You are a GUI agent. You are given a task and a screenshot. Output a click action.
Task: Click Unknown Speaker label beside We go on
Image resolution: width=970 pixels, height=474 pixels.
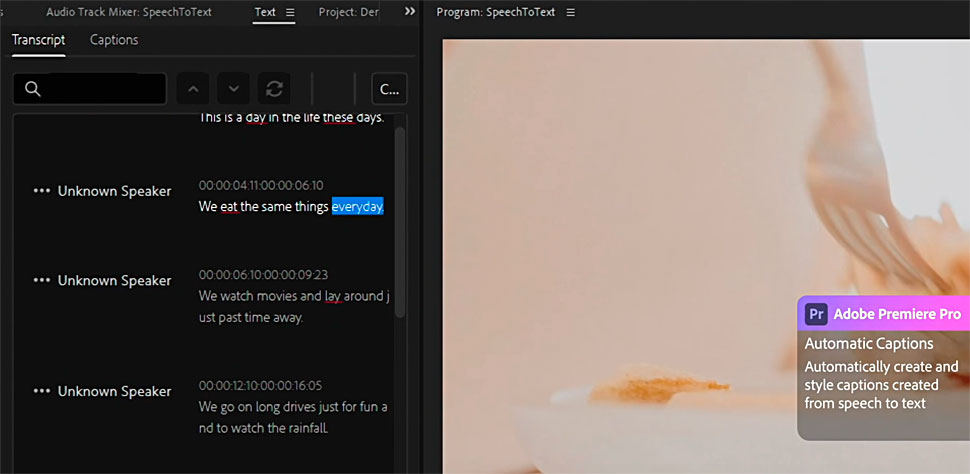(114, 391)
